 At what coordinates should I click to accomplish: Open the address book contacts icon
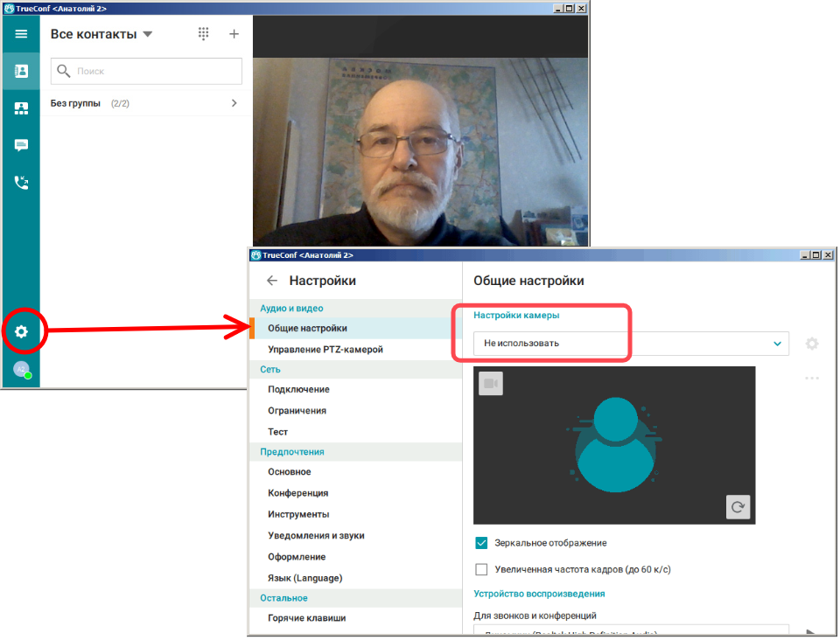click(x=21, y=71)
